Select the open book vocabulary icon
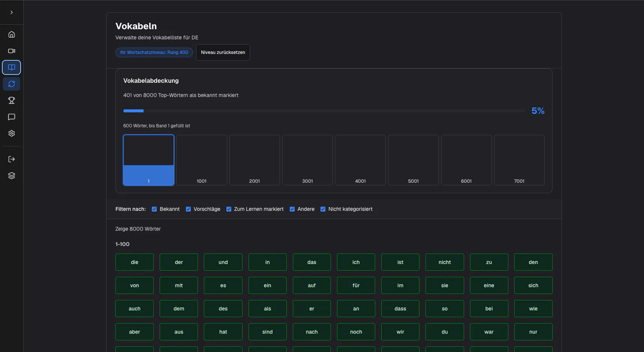The image size is (644, 352). pos(12,67)
